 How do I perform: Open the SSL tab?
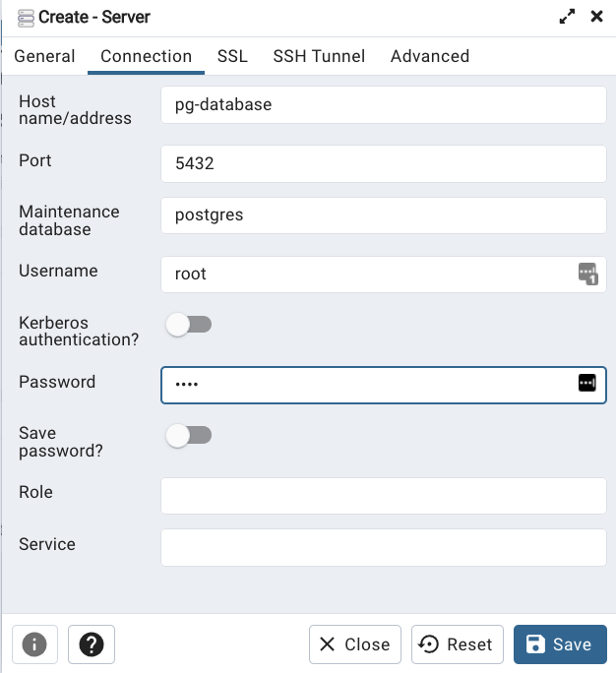click(232, 56)
